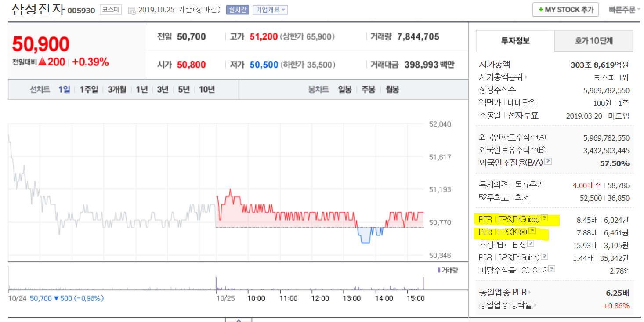Open help icon beside PER EPS(FnGuide)
644x322 pixels.
(544, 218)
